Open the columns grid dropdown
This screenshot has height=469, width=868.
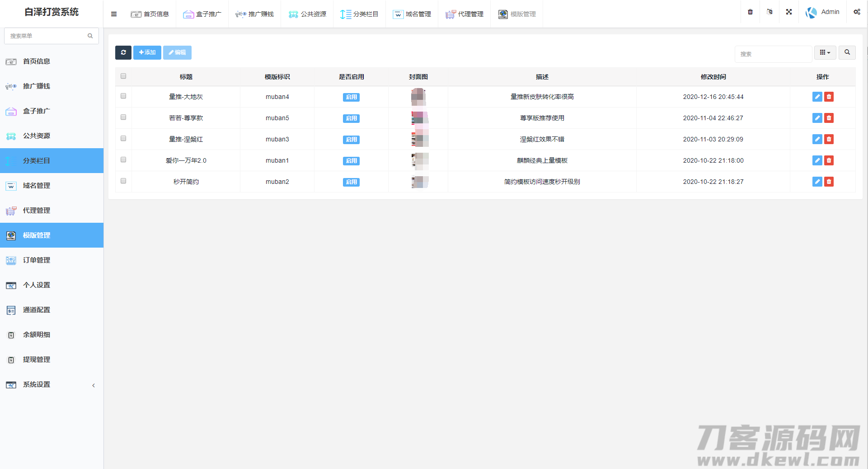coord(825,52)
